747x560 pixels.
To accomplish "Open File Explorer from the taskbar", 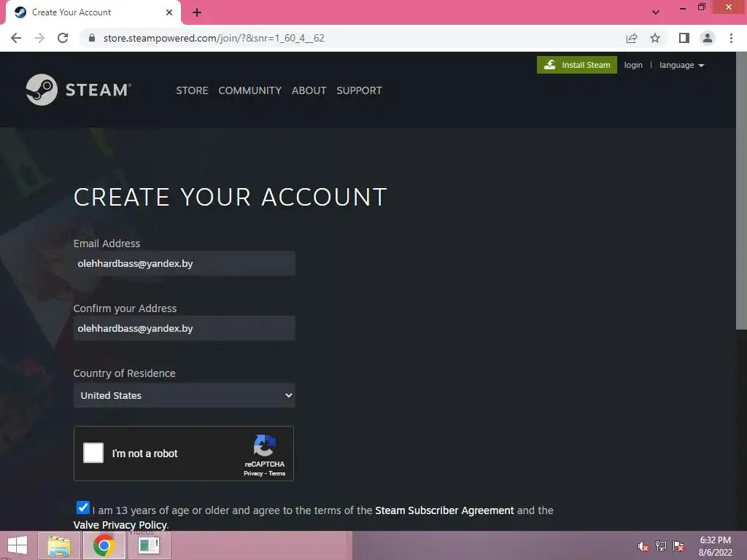I will click(58, 545).
